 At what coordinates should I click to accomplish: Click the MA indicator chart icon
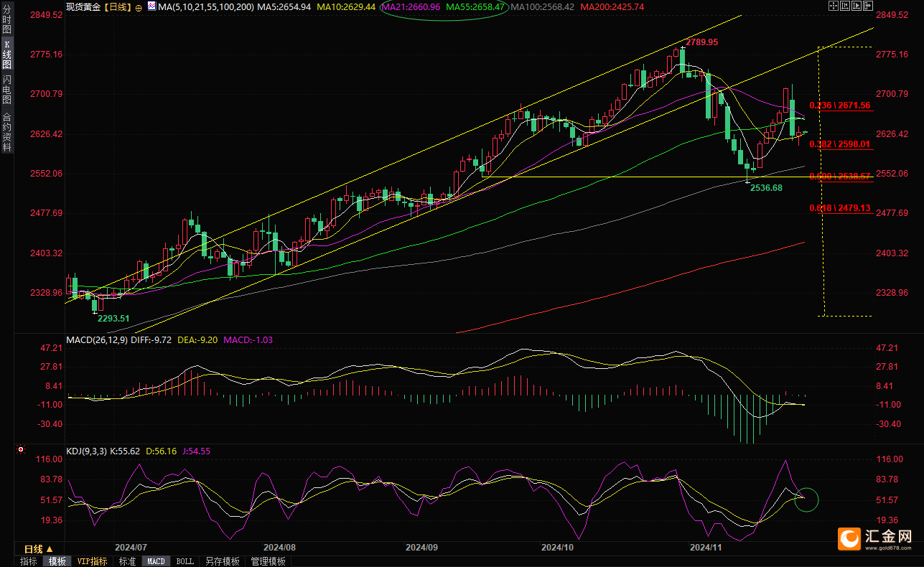tap(151, 6)
